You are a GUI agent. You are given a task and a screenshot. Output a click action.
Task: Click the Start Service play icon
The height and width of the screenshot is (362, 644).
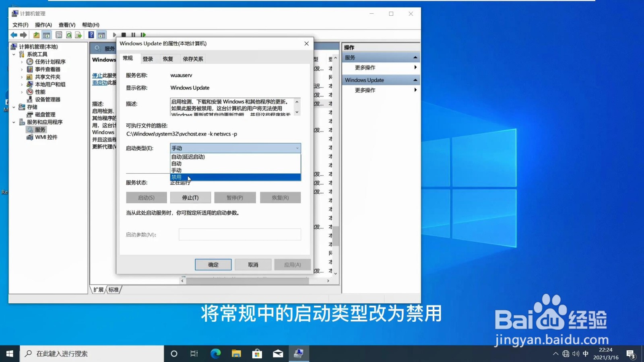[x=114, y=35]
